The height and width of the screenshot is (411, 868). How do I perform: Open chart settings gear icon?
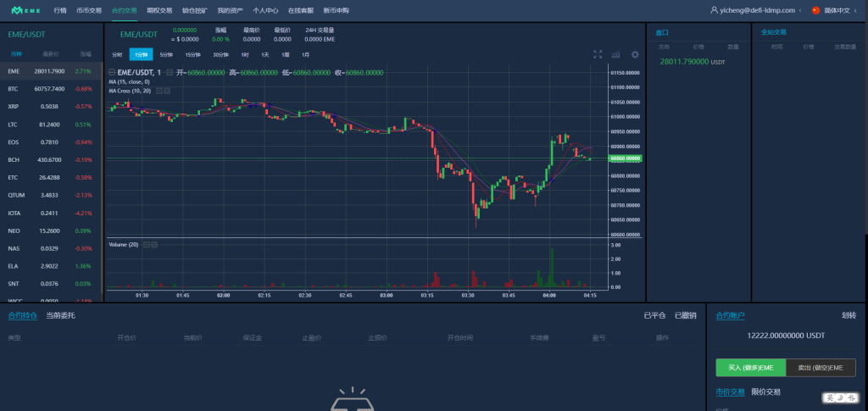tap(635, 54)
